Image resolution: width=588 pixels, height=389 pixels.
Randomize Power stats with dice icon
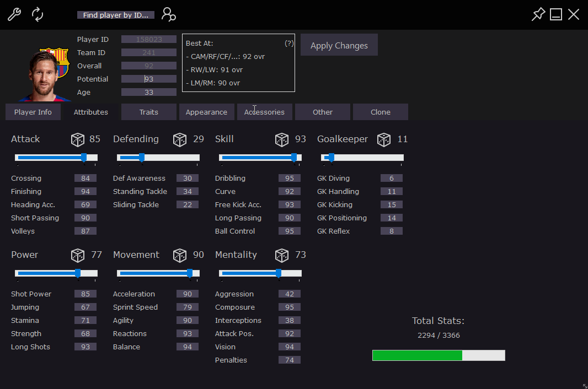(x=78, y=255)
